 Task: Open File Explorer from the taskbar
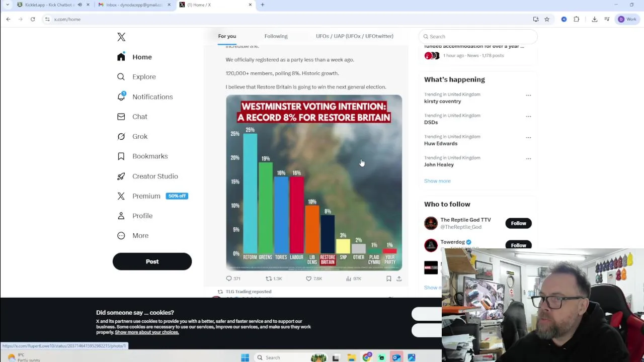[x=351, y=357]
